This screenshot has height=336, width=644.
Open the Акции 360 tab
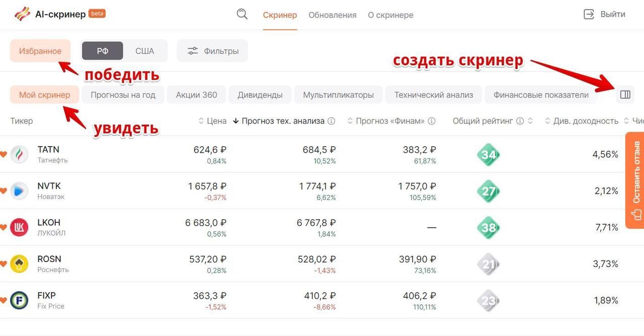pyautogui.click(x=197, y=95)
